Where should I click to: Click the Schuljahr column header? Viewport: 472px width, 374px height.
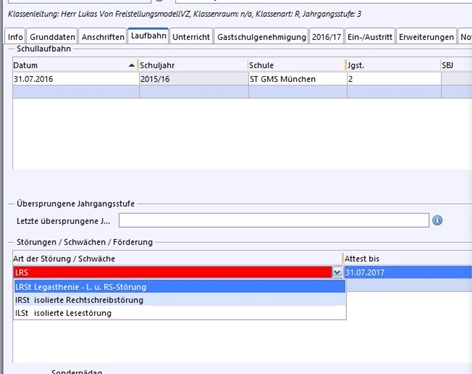193,65
